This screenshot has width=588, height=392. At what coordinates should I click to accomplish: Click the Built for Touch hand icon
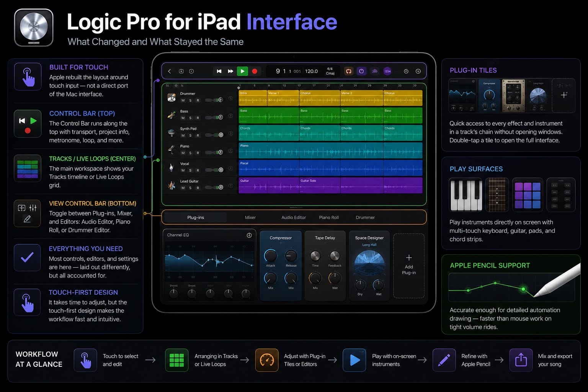click(28, 77)
